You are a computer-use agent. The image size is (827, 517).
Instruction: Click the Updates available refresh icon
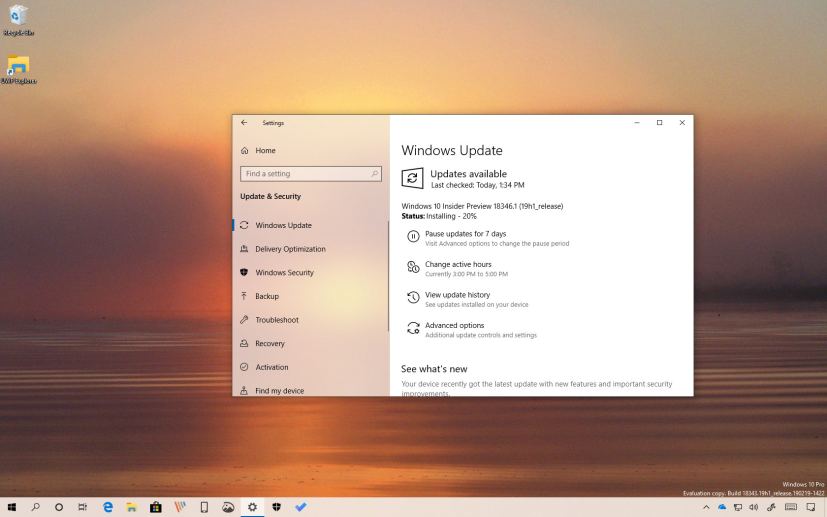click(x=412, y=178)
